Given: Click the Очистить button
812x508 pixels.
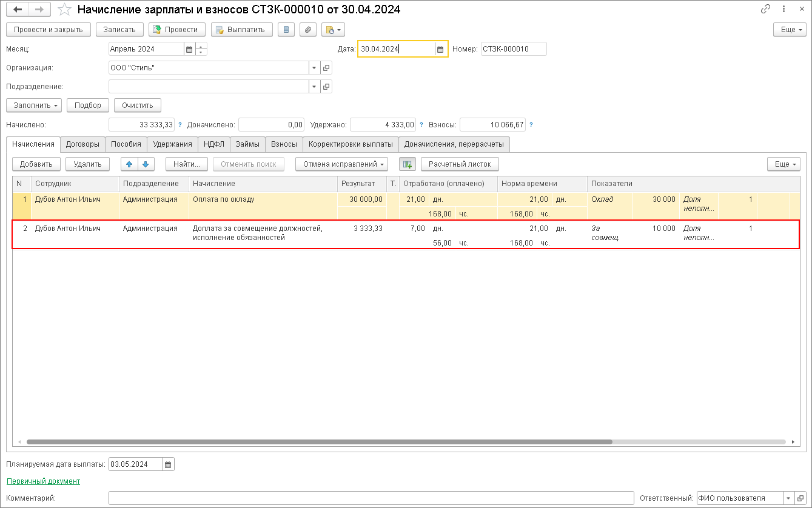Looking at the screenshot, I should point(138,105).
